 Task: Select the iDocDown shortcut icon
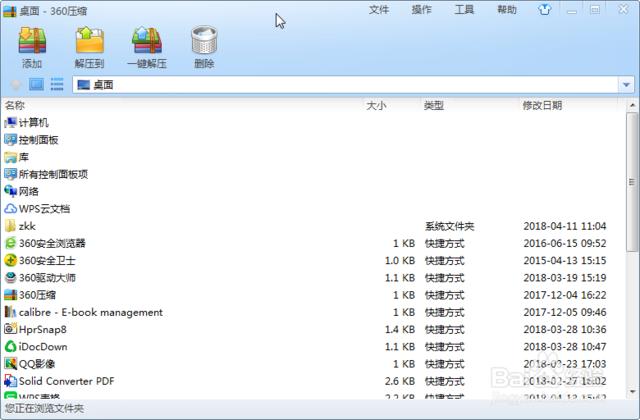[x=10, y=347]
